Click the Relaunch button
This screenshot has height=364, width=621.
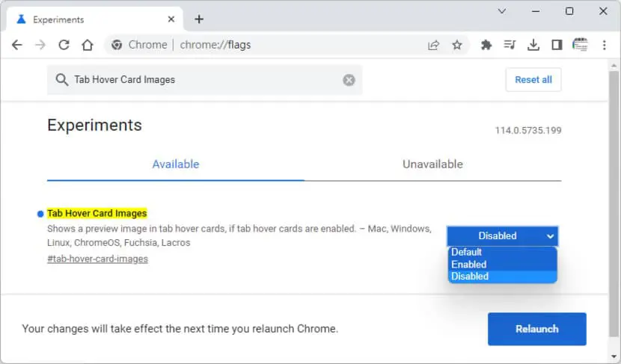click(537, 329)
